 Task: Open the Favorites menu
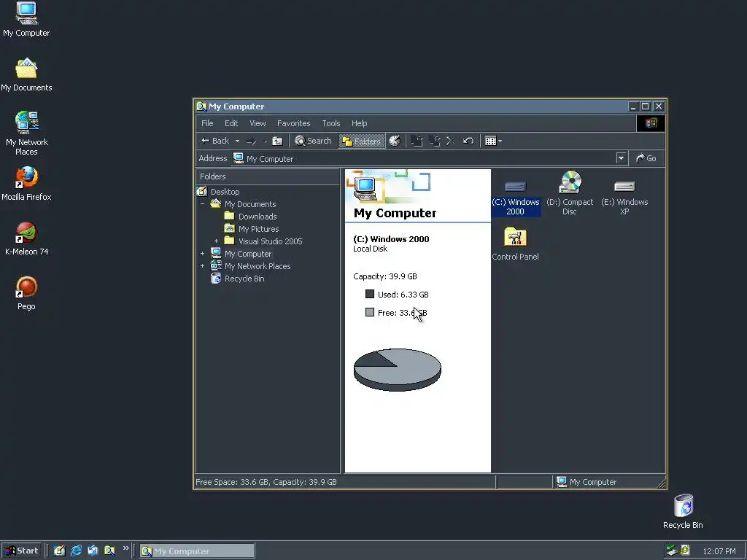coord(293,123)
